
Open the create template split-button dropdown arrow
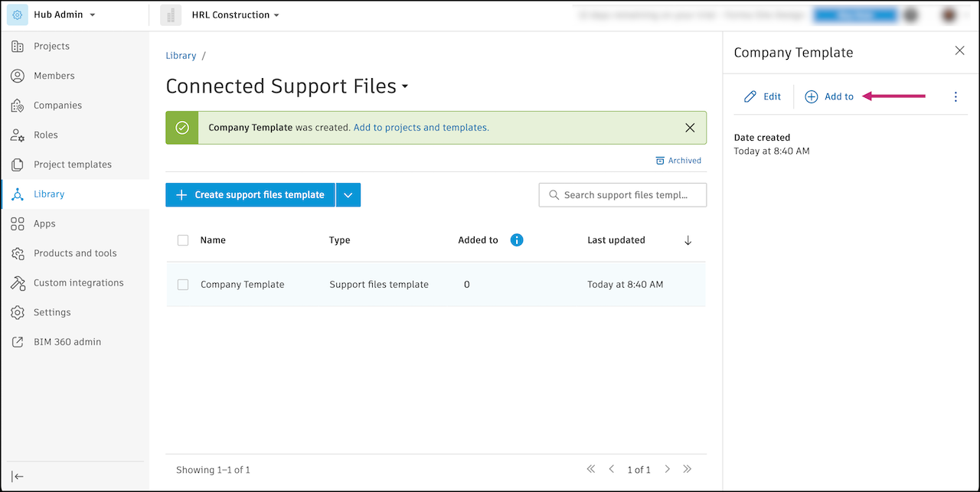pyautogui.click(x=348, y=194)
